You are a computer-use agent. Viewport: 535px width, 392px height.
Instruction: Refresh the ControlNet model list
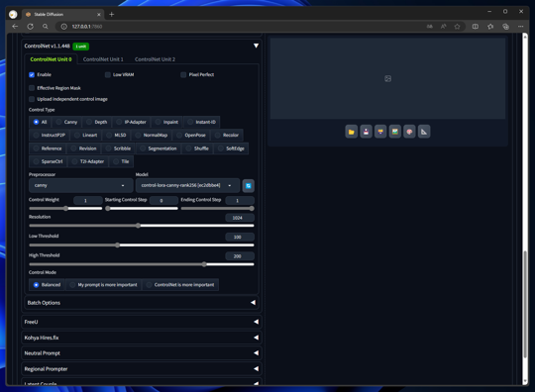click(249, 186)
